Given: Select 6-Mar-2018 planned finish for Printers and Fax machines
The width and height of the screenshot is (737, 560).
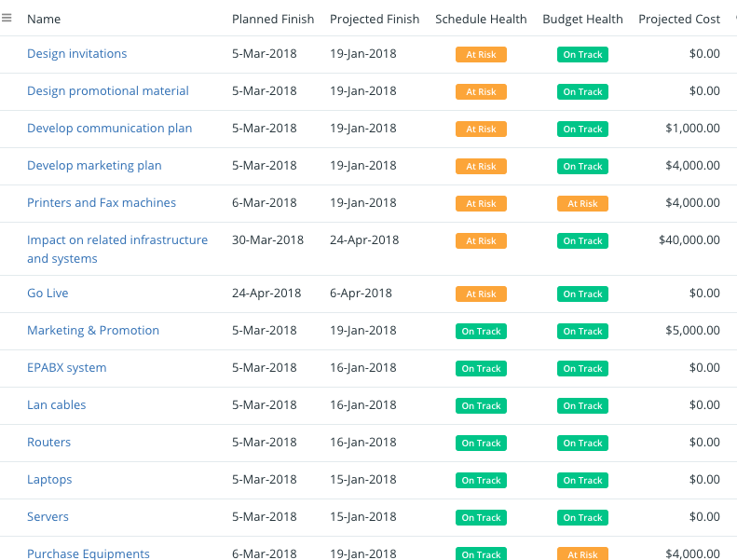Looking at the screenshot, I should pyautogui.click(x=265, y=202).
